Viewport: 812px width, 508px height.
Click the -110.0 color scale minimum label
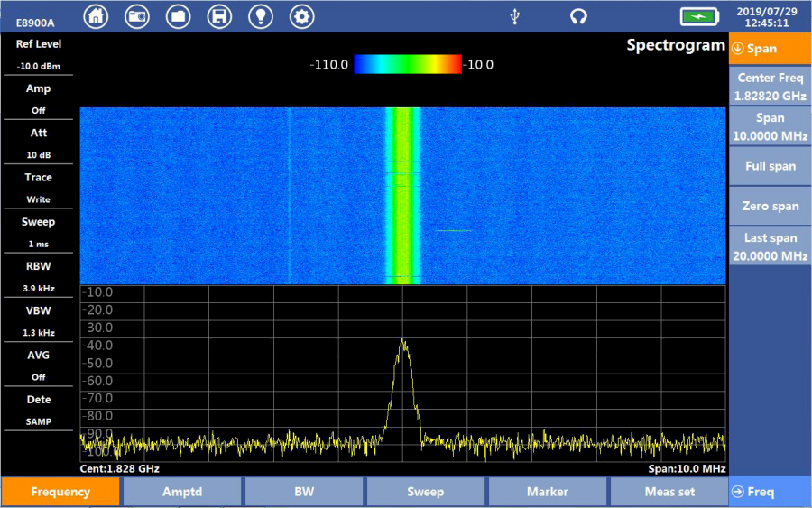(x=328, y=65)
